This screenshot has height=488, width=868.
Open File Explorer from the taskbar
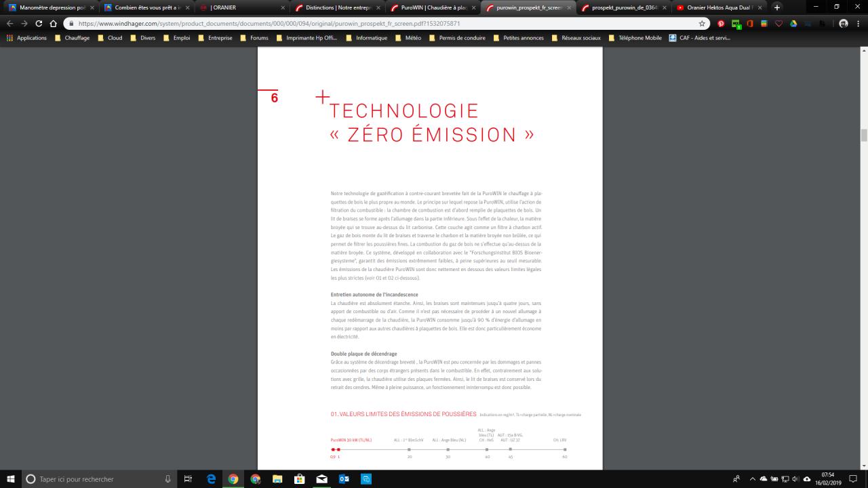(277, 479)
